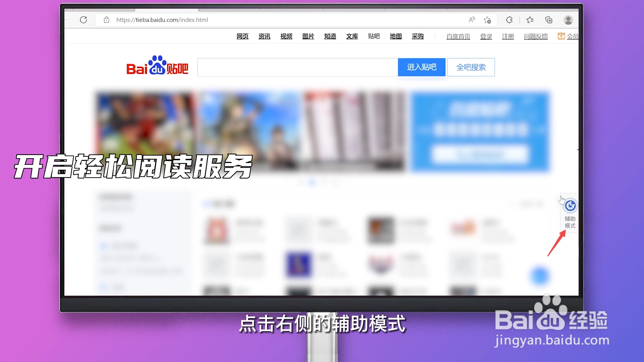The image size is (644, 362).
Task: Click the 全吧搜索 button
Action: pyautogui.click(x=471, y=67)
